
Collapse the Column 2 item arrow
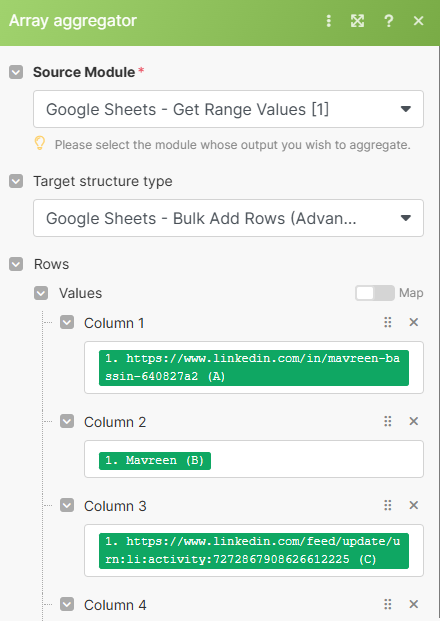point(67,421)
